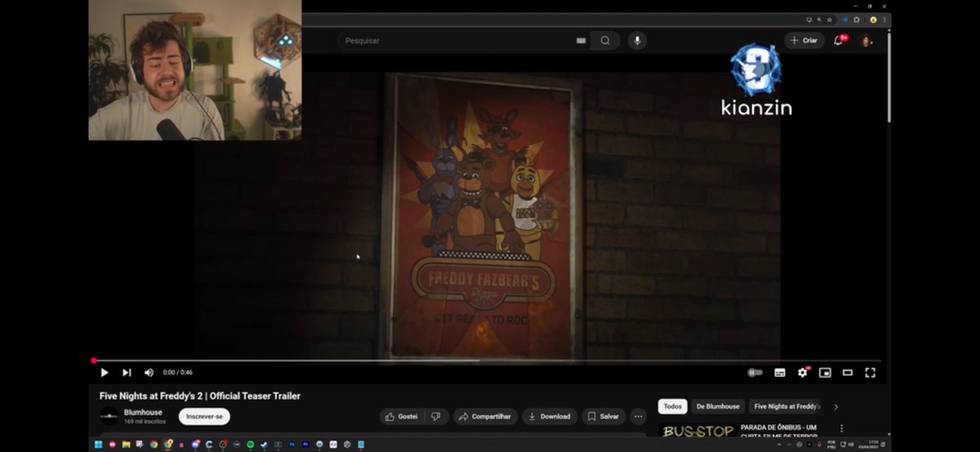
Task: Play the Five Nights at Freddy's 2 trailer
Action: tap(105, 372)
